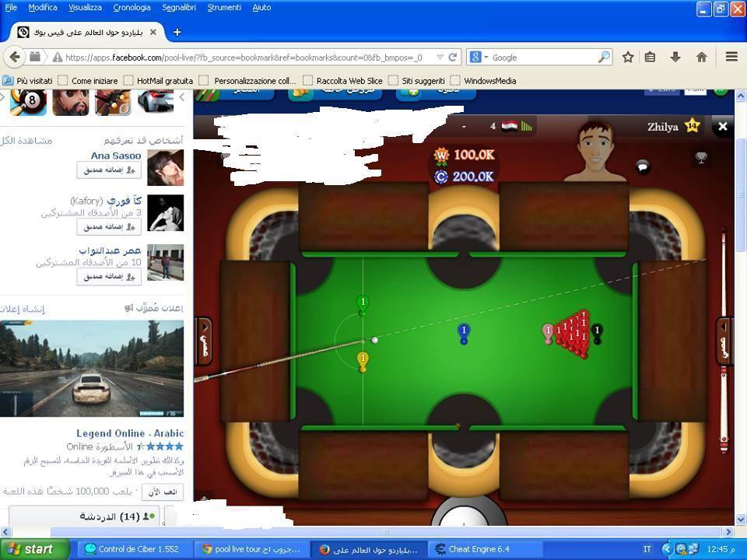This screenshot has width=747, height=560.
Task: Open the URL history dropdown arrow
Action: (x=440, y=57)
